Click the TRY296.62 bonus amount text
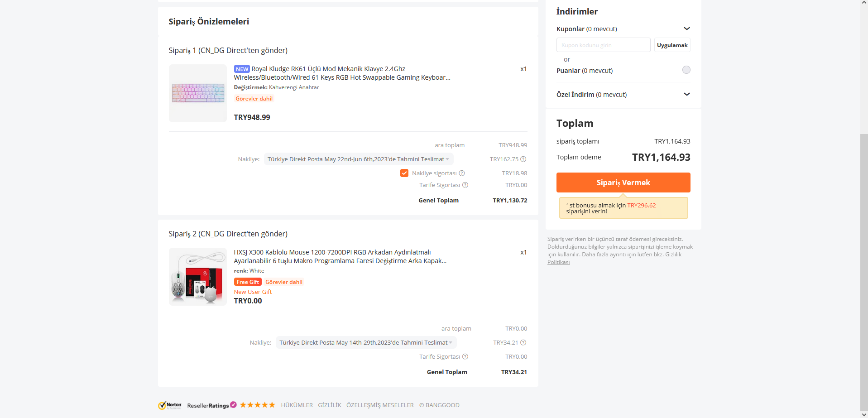 pos(642,205)
